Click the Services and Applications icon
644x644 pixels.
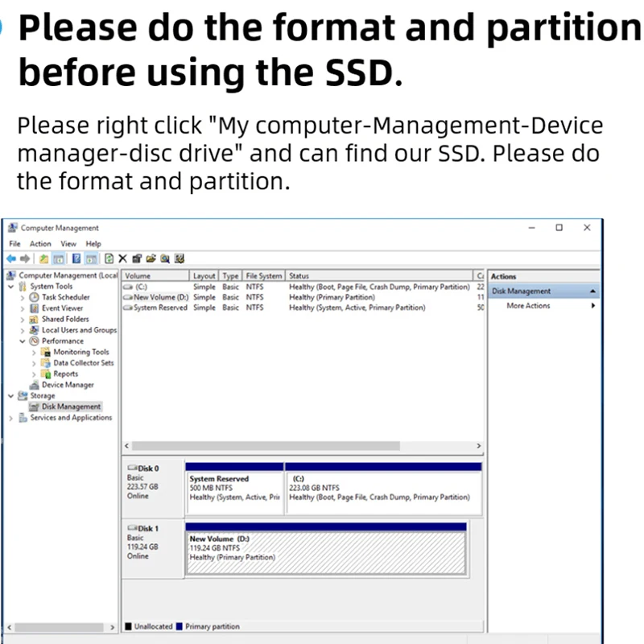pyautogui.click(x=23, y=418)
